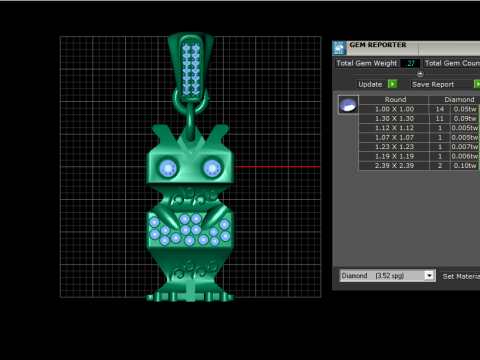
Task: Click the count 14 cell
Action: click(440, 109)
